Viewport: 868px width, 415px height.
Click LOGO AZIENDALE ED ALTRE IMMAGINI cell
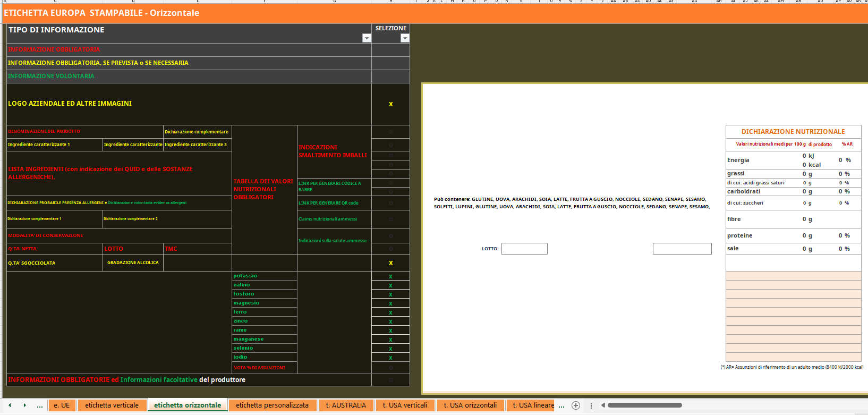click(x=189, y=104)
